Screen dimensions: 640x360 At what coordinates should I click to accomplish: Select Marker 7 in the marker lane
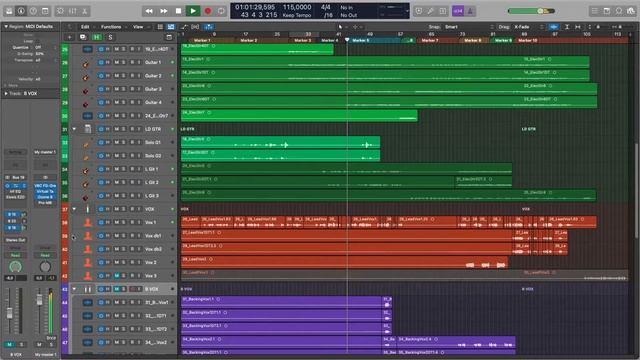click(431, 40)
